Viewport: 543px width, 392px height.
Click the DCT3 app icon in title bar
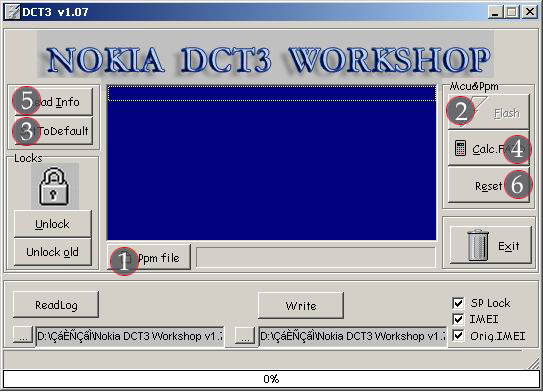click(12, 11)
